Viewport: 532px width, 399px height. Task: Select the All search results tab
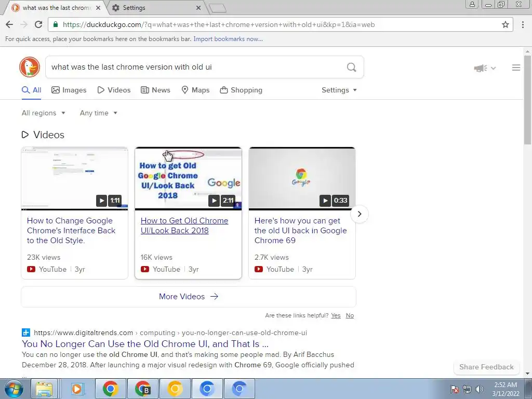click(x=32, y=90)
